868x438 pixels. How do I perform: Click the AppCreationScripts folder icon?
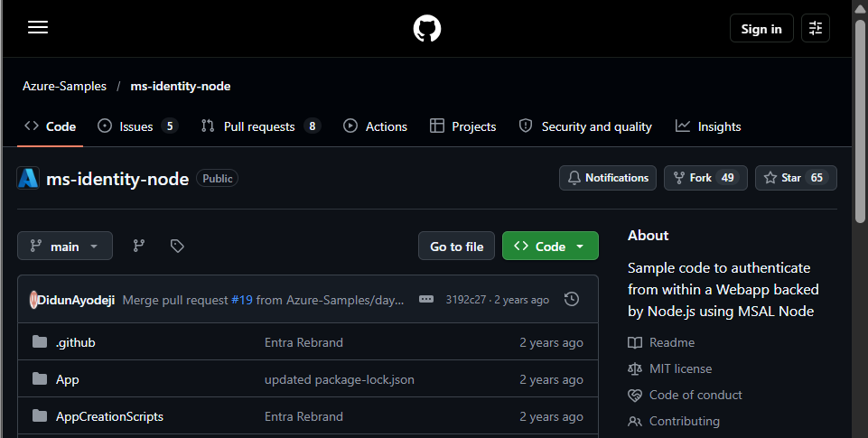tap(40, 415)
